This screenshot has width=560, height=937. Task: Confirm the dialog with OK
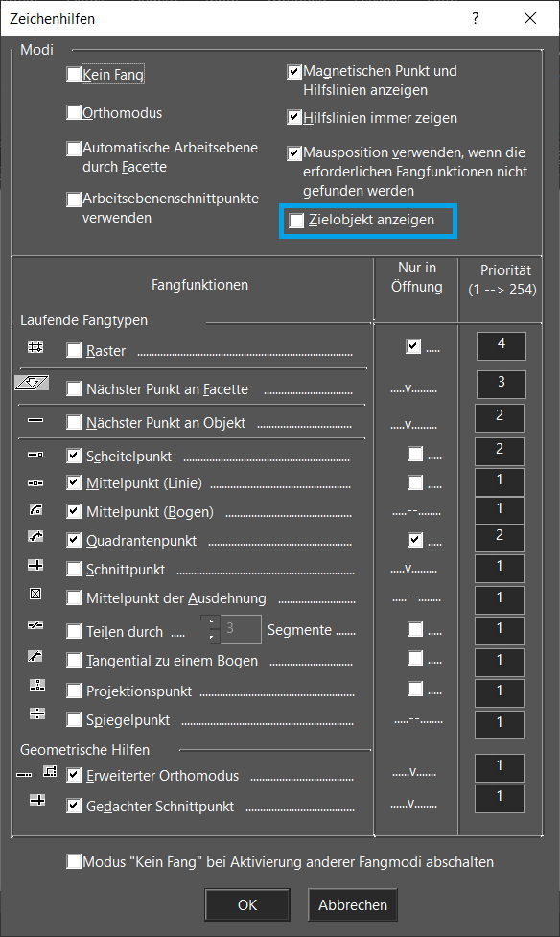point(247,904)
